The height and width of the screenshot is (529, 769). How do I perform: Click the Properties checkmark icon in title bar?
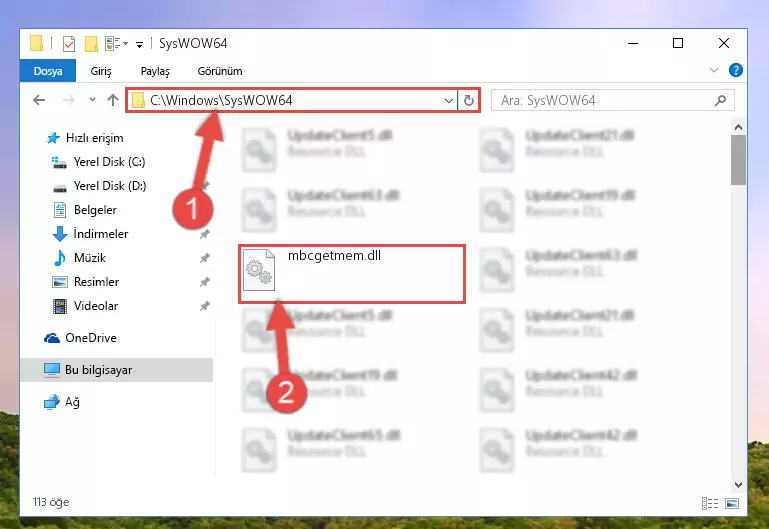pos(69,44)
